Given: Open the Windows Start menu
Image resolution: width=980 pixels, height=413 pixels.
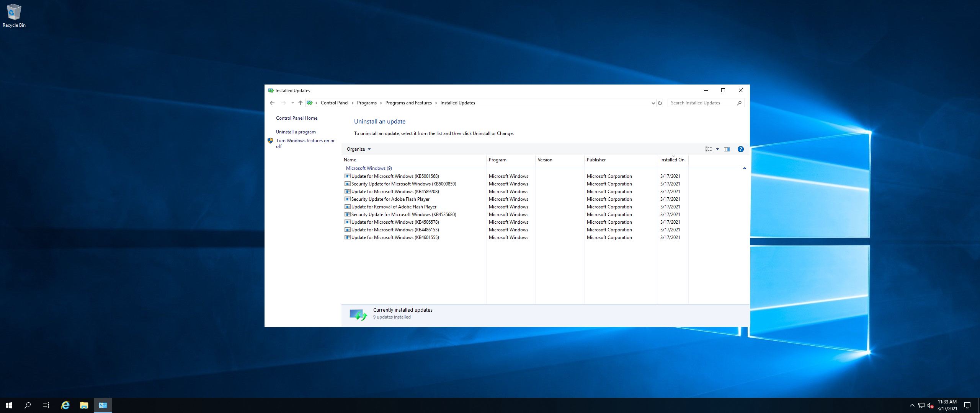Looking at the screenshot, I should coord(9,405).
